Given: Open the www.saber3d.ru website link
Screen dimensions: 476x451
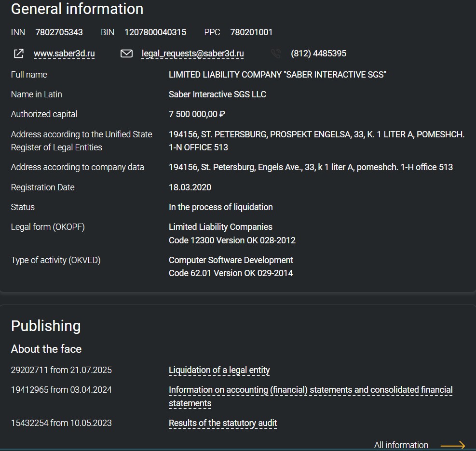Looking at the screenshot, I should click(x=64, y=53).
